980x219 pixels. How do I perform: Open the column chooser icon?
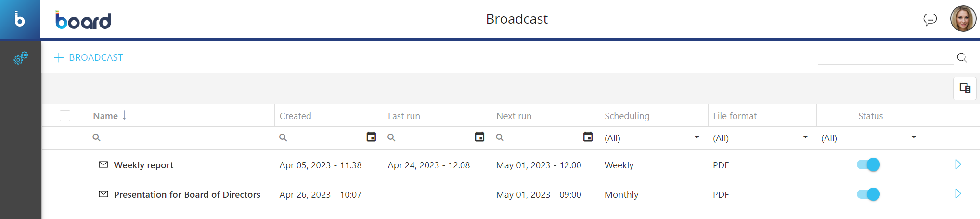coord(965,88)
